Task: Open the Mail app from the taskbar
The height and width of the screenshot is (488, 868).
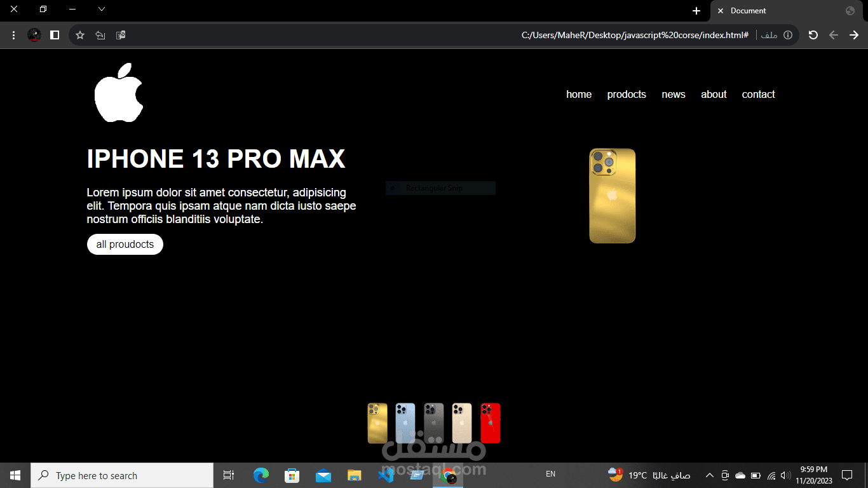Action: [x=323, y=475]
